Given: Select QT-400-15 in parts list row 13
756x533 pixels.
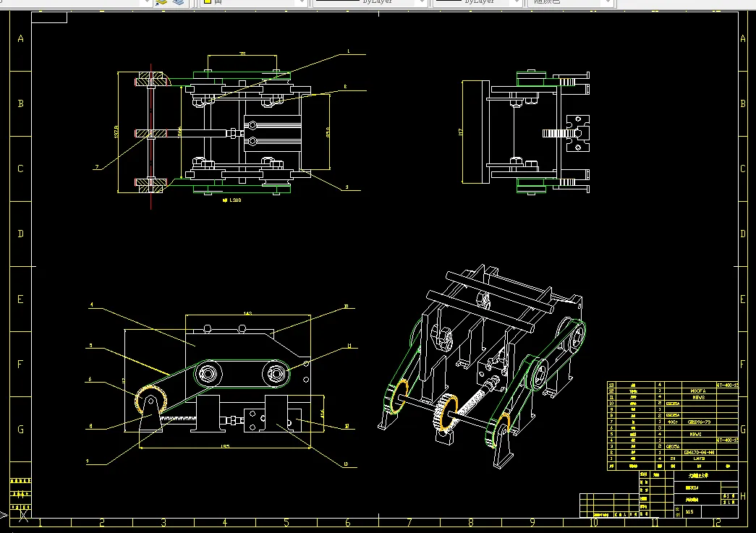Looking at the screenshot, I should click(727, 385).
